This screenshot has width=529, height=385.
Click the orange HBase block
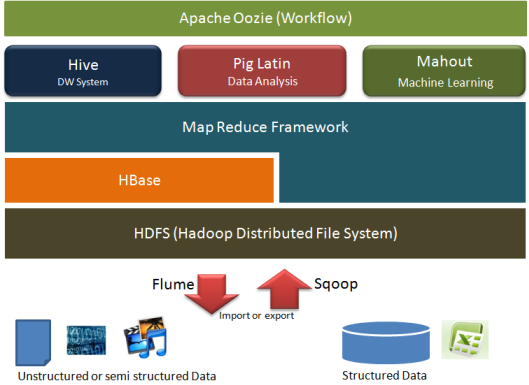139,180
